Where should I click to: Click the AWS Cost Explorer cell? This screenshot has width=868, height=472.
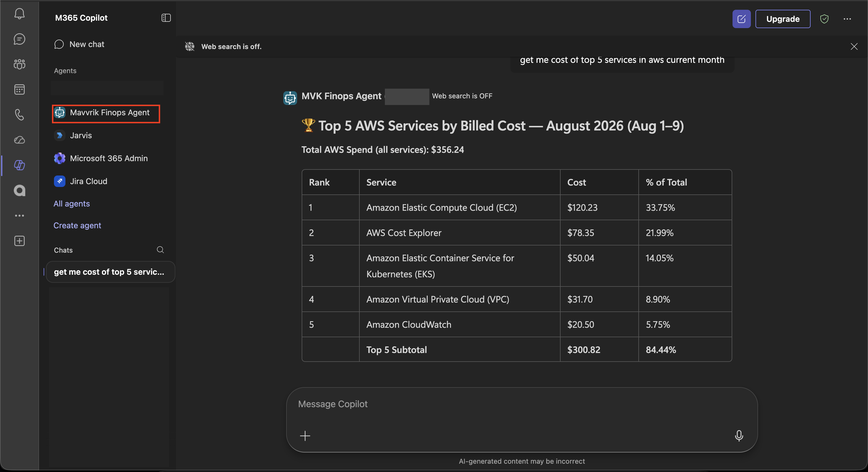(460, 233)
